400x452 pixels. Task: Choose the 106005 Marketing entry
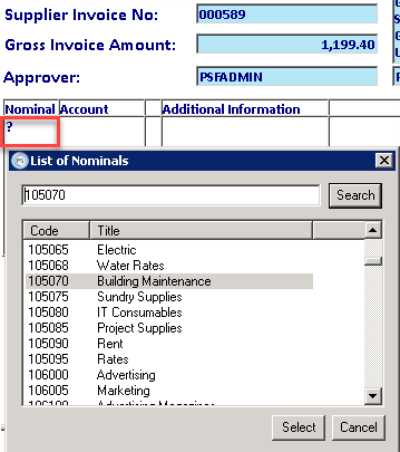pos(169,390)
